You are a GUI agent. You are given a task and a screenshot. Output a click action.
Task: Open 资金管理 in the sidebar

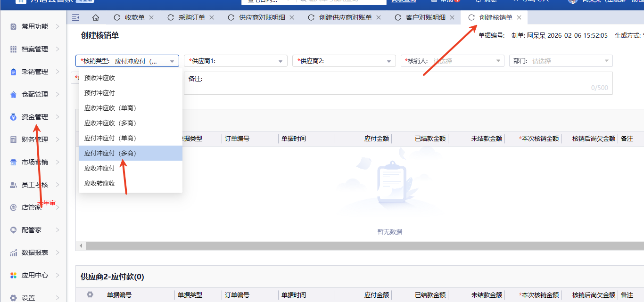35,117
